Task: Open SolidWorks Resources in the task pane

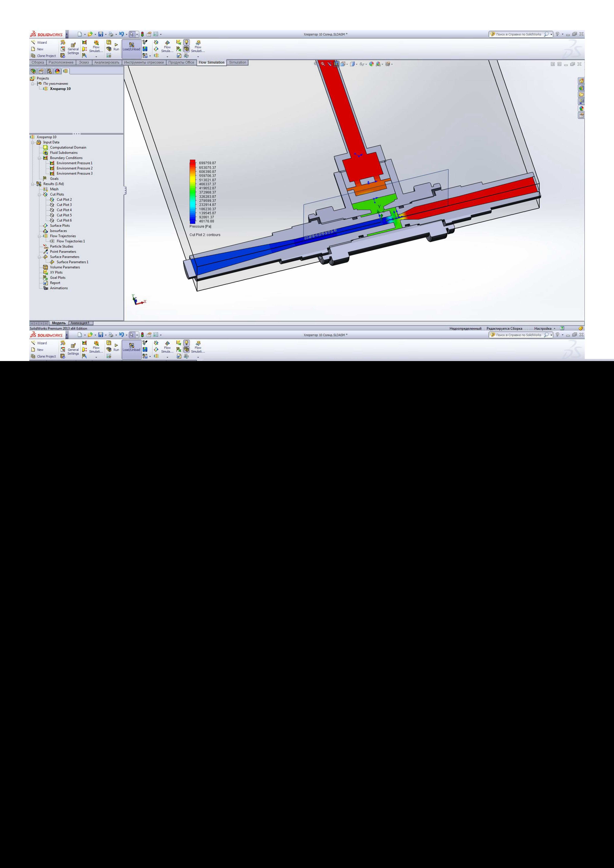Action: (x=581, y=81)
